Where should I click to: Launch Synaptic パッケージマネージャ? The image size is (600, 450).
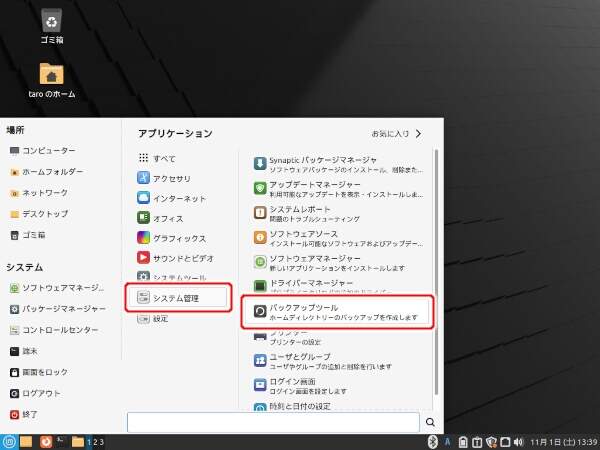(x=338, y=164)
